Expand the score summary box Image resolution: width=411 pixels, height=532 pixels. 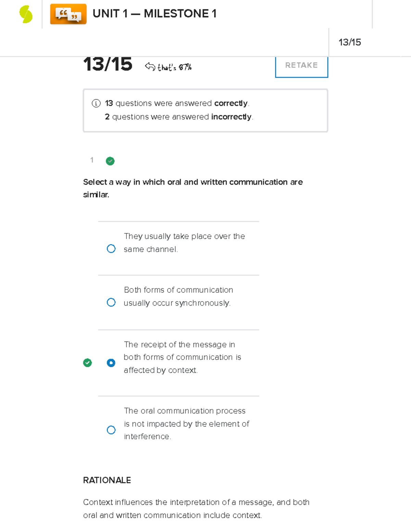pyautogui.click(x=205, y=110)
